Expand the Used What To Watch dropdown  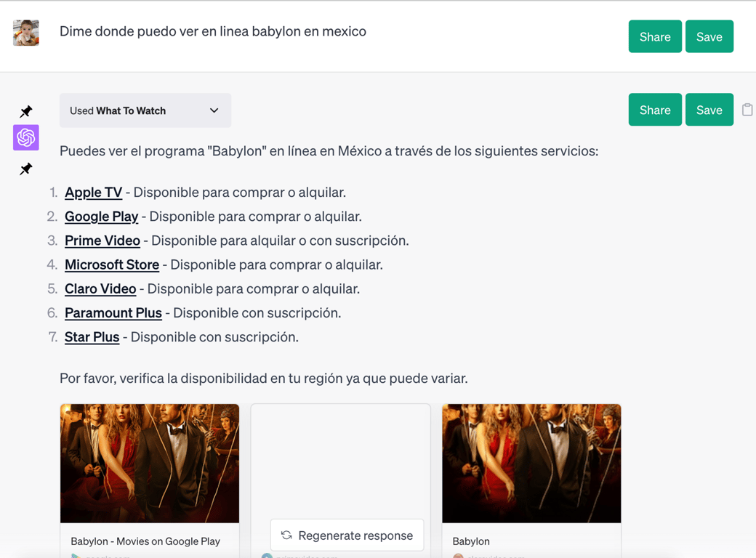(x=145, y=110)
